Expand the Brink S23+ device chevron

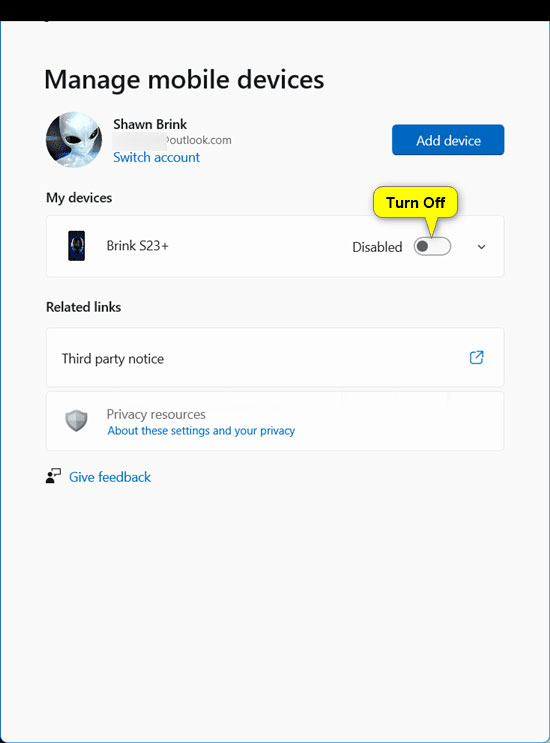[481, 247]
